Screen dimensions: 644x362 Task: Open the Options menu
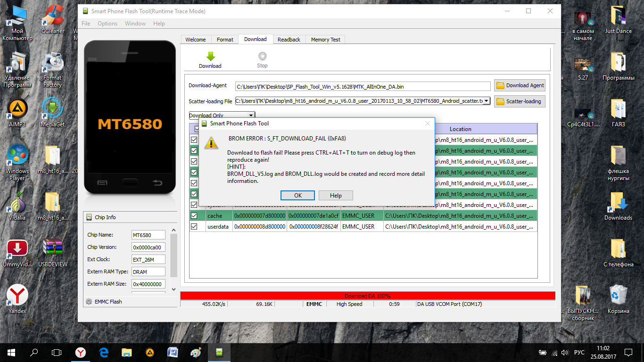point(107,24)
